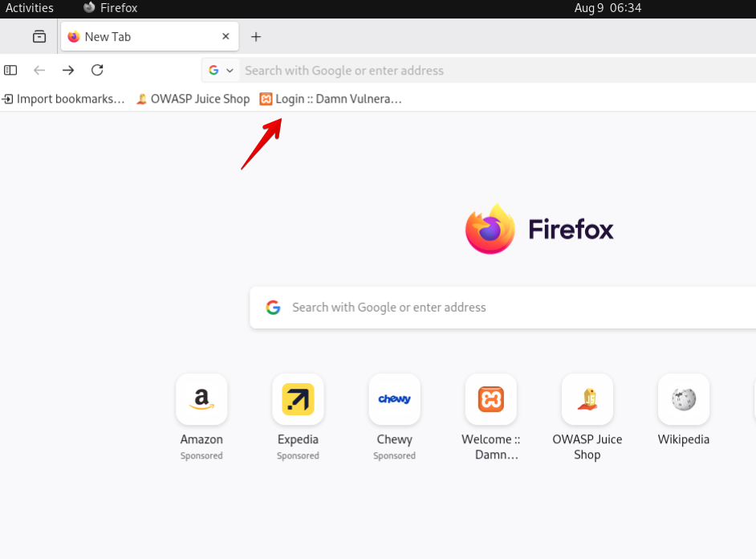This screenshot has width=756, height=559.
Task: Open the Login Damn Vulnerable bookmark
Action: (331, 99)
